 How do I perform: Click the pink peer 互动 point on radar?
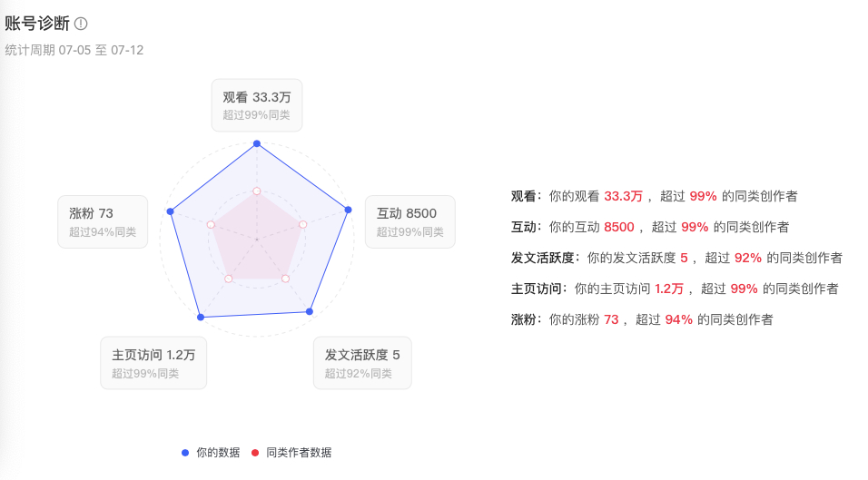[303, 224]
